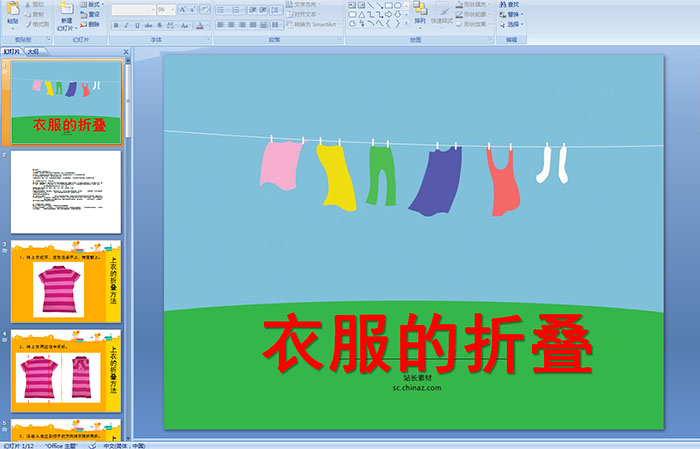This screenshot has width=700, height=449.
Task: Click the Numbering list icon
Action: (238, 10)
